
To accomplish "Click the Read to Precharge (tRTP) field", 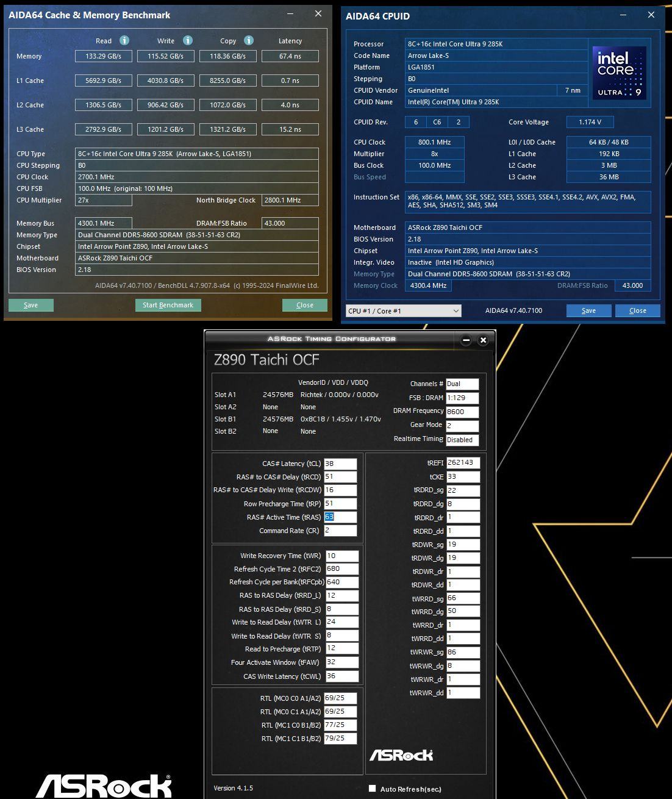I will [342, 649].
